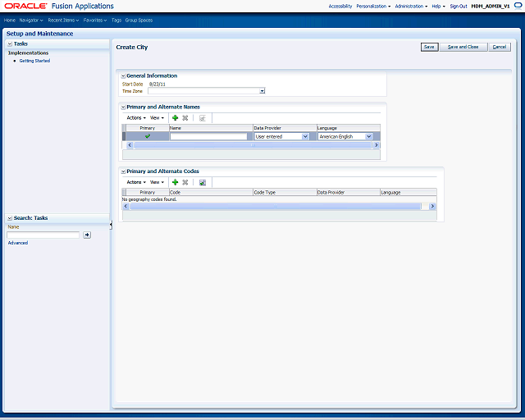The width and height of the screenshot is (525, 420).
Task: Cancel creating the city
Action: point(500,47)
